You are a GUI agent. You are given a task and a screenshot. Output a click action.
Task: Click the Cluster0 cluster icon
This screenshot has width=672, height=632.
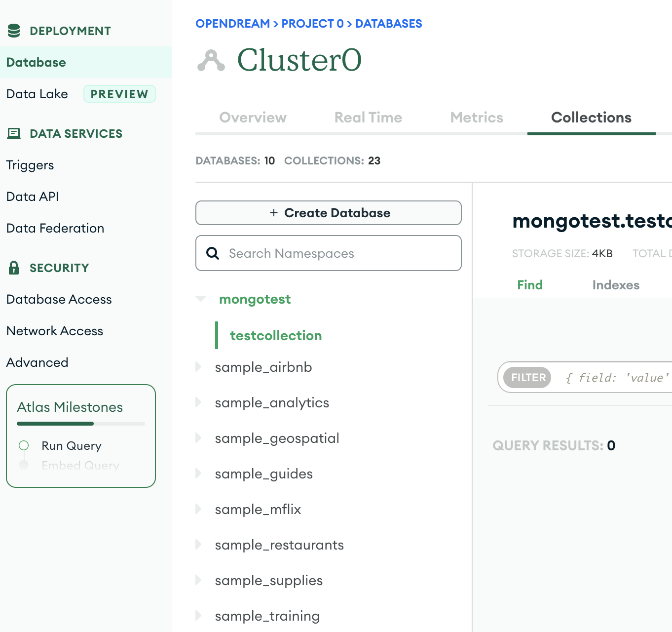click(211, 61)
